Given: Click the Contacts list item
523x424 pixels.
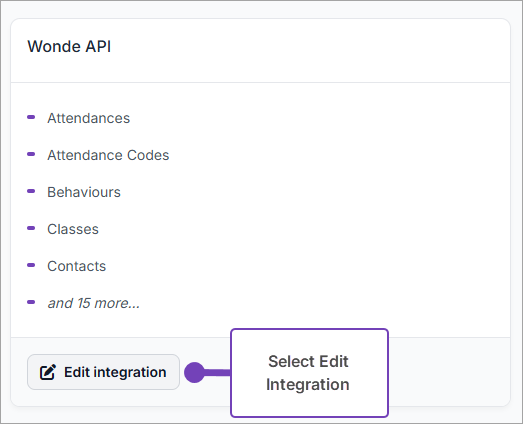Looking at the screenshot, I should [x=76, y=266].
